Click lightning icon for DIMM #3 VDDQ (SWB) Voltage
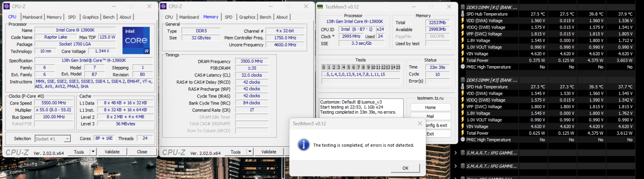Screen dimensions: 644x179 pos(463,100)
